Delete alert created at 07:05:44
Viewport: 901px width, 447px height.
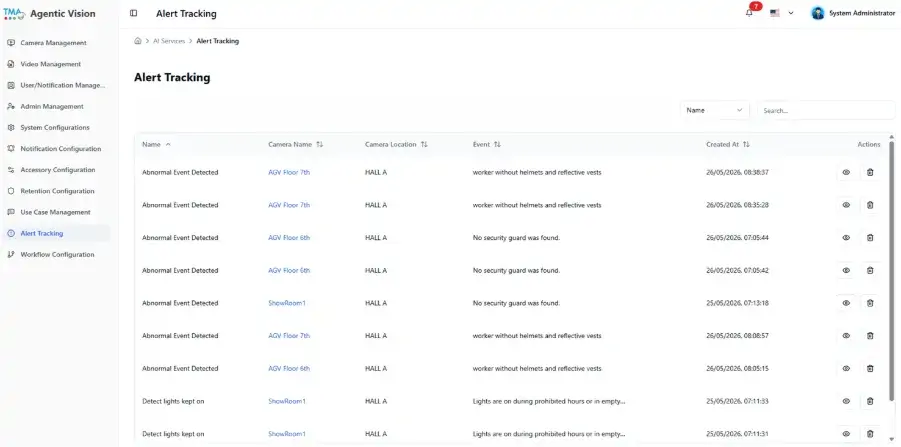click(x=870, y=238)
